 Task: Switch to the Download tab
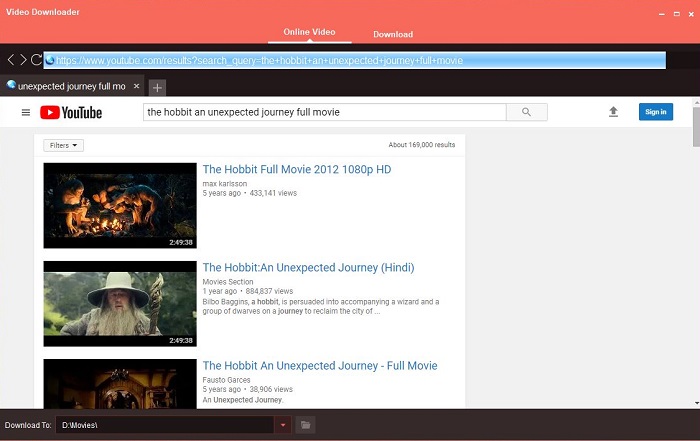[393, 34]
